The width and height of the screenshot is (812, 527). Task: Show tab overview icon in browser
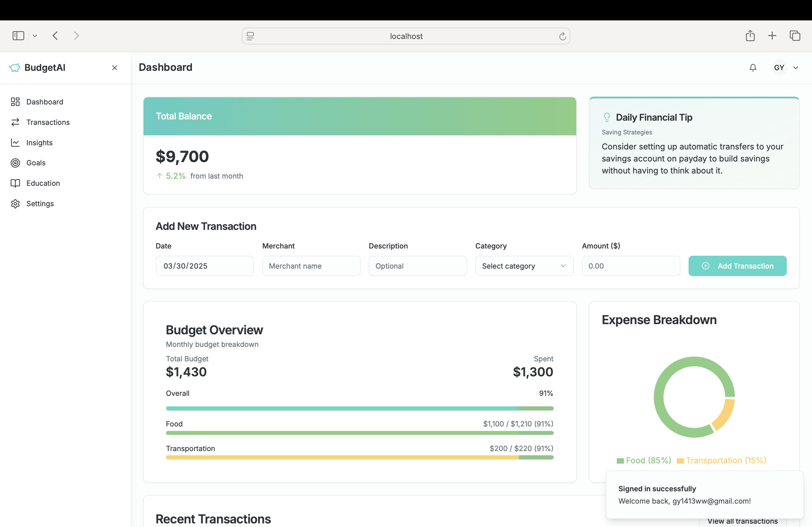pyautogui.click(x=795, y=36)
